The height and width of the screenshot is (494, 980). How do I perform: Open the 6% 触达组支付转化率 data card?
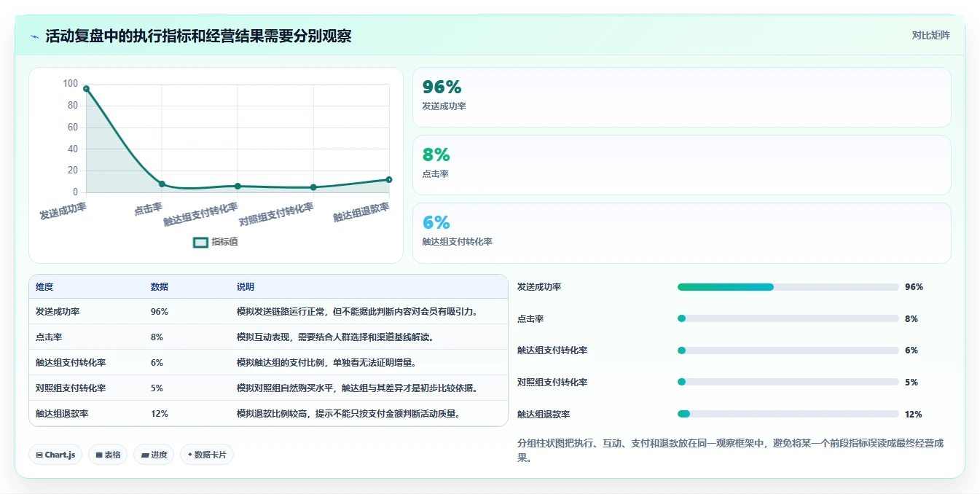click(x=682, y=233)
